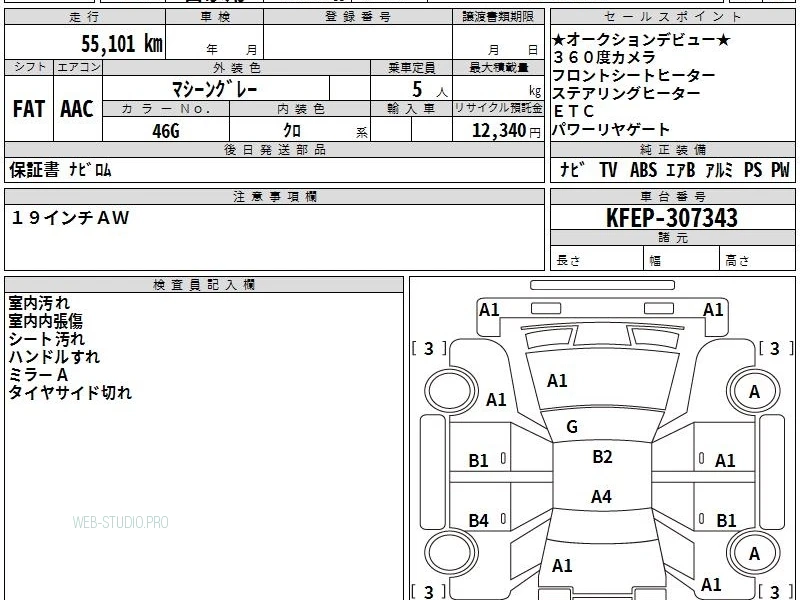The width and height of the screenshot is (800, 600).
Task: Select the TV equipment label
Action: coord(608,170)
